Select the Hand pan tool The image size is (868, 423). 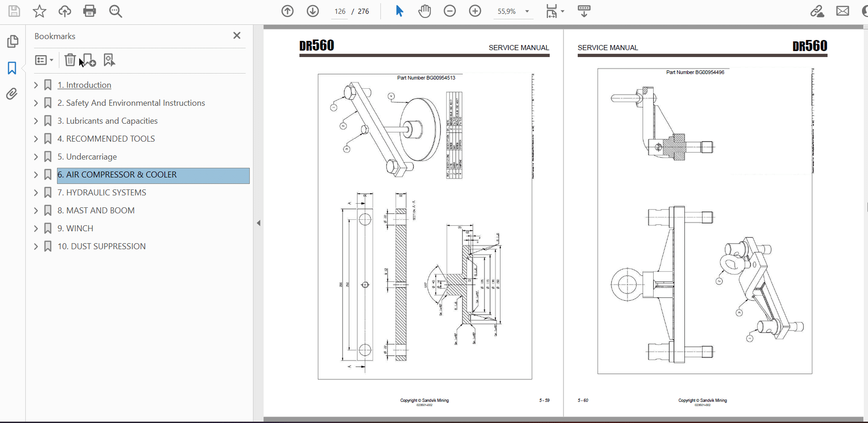click(x=425, y=11)
